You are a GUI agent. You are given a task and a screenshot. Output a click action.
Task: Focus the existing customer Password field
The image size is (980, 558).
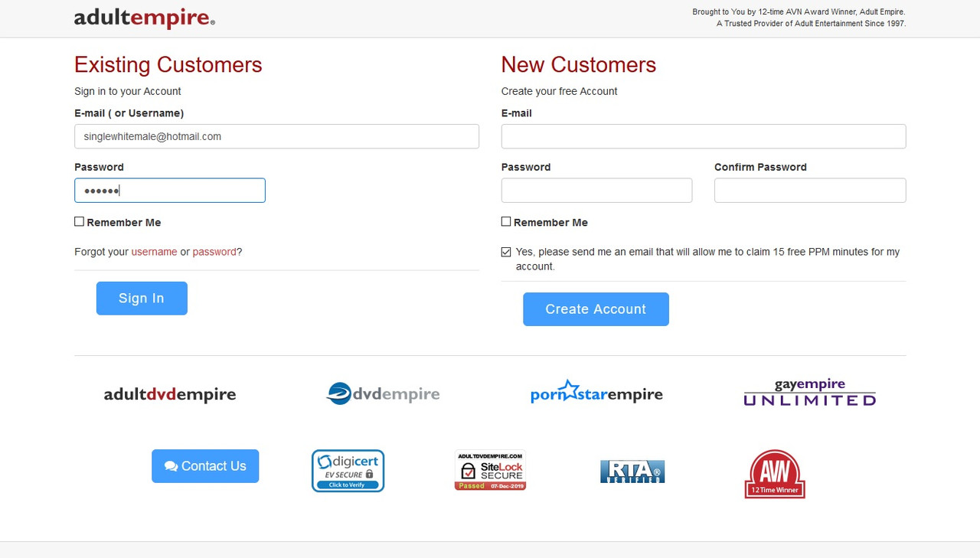[170, 191]
